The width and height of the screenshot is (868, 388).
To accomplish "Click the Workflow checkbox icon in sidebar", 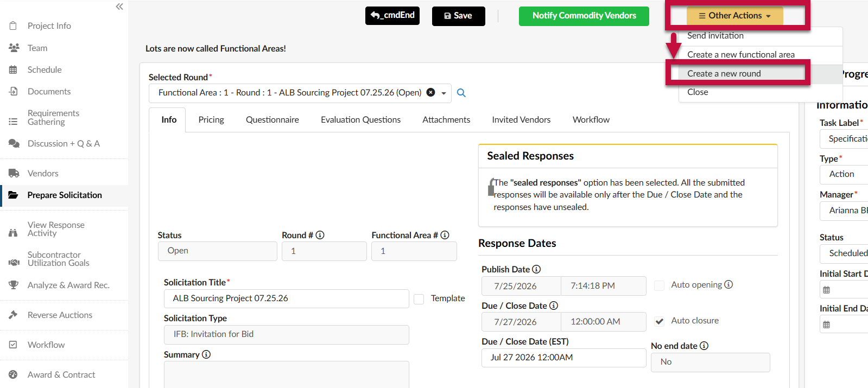I will (13, 345).
